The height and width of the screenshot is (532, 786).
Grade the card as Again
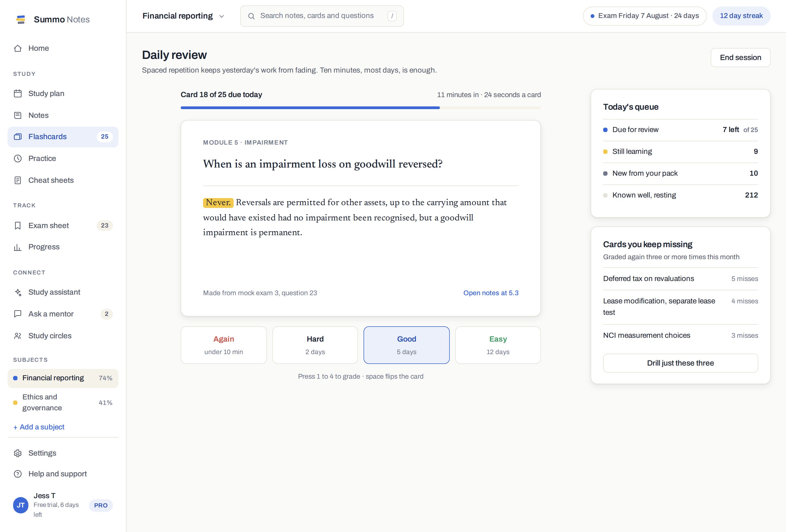coord(224,345)
